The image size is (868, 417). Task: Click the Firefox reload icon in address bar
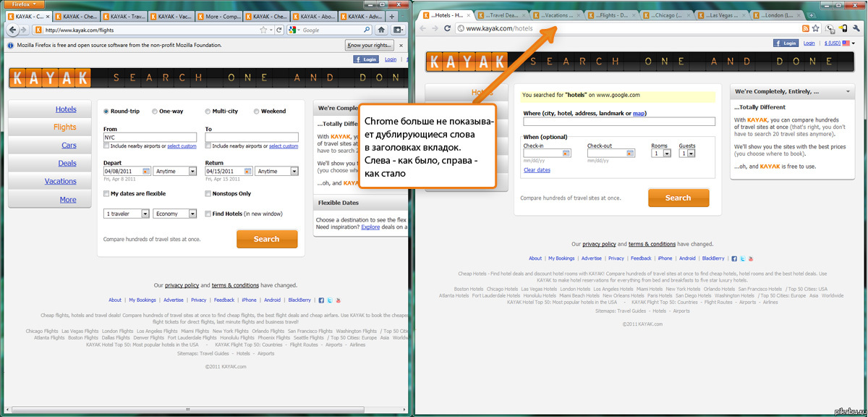(x=280, y=30)
